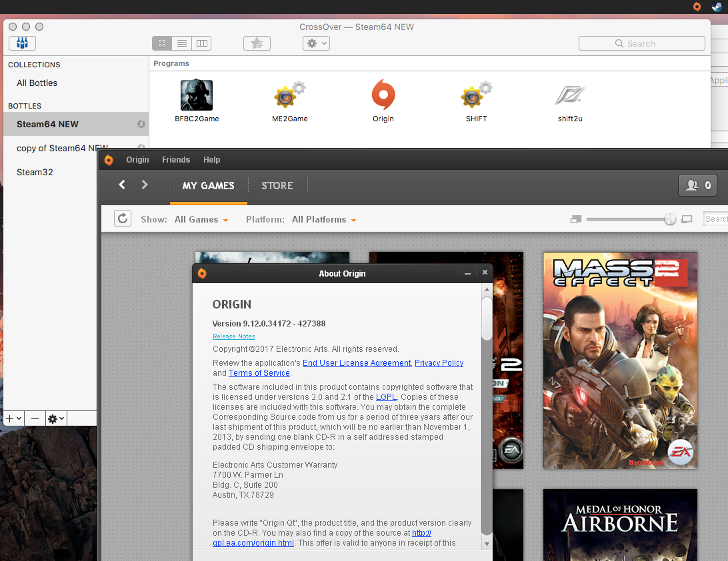Viewport: 728px width, 561px height.
Task: Open the Friends menu in Origin
Action: coord(176,160)
